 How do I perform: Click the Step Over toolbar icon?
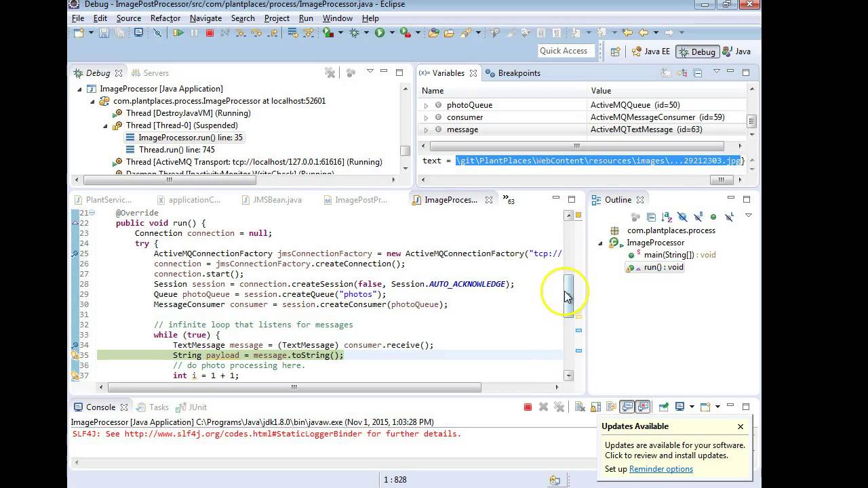(x=257, y=33)
